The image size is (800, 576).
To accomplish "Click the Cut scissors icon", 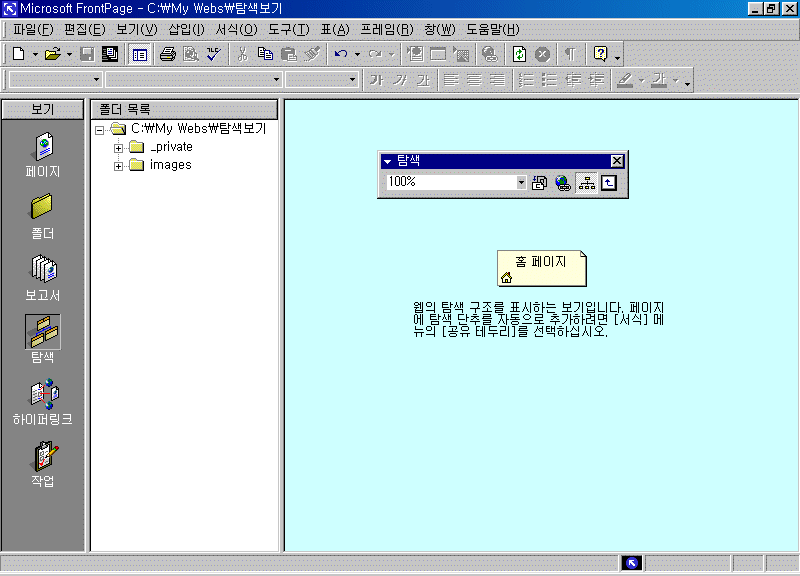I will click(242, 54).
